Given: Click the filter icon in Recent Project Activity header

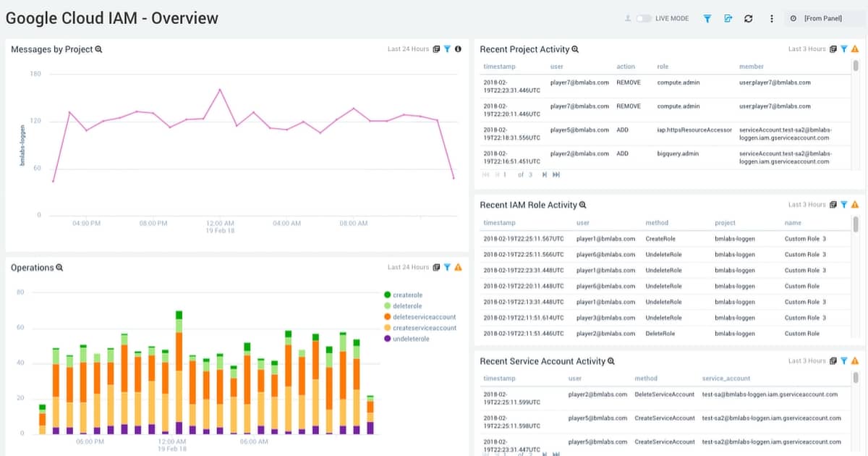Looking at the screenshot, I should tap(844, 49).
